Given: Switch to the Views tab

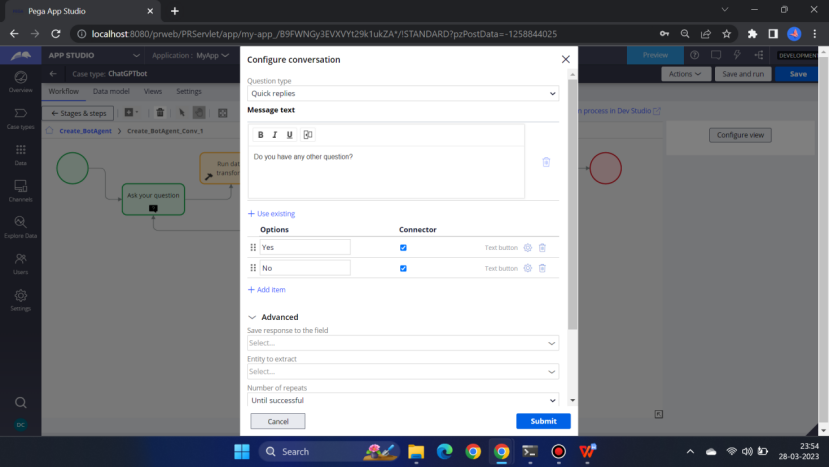Looking at the screenshot, I should point(152,91).
